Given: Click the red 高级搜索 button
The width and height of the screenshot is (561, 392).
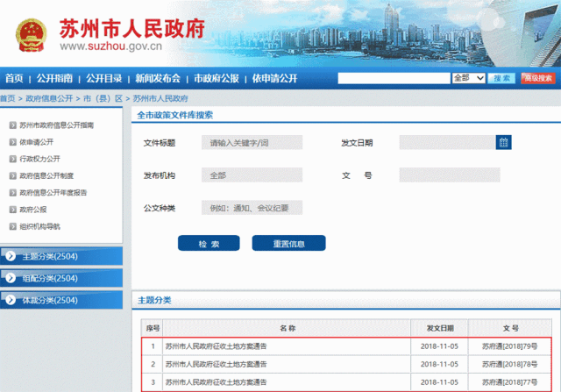Looking at the screenshot, I should click(x=537, y=78).
